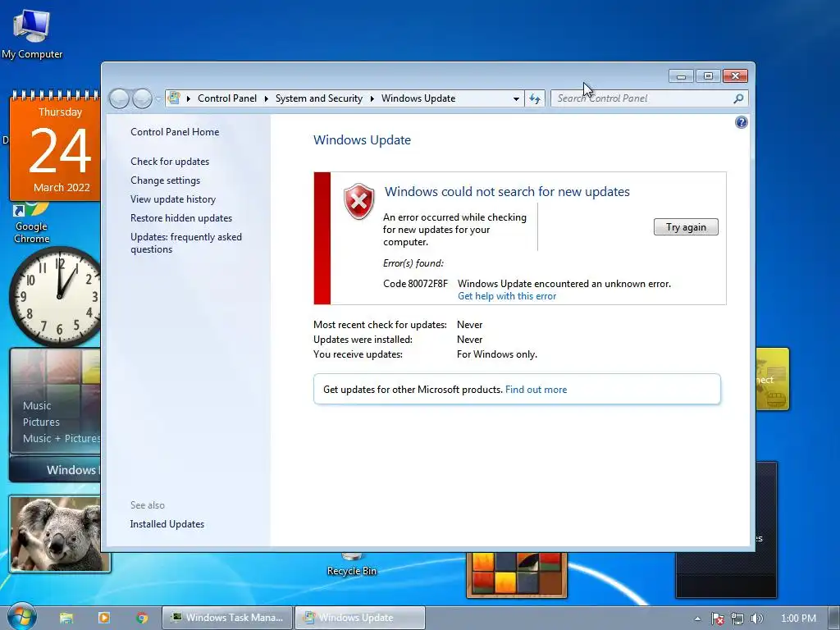Click the error code 80072F8F text
The image size is (840, 630).
pyautogui.click(x=415, y=284)
